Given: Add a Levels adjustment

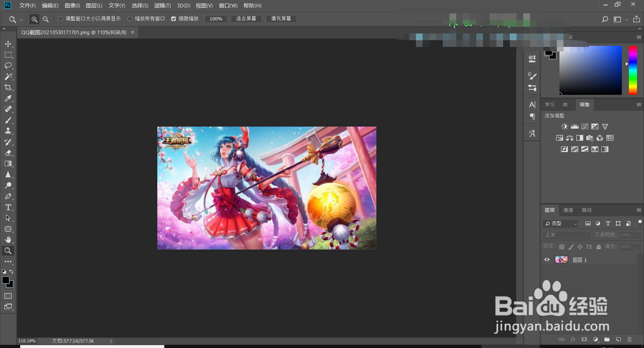Looking at the screenshot, I should [575, 127].
